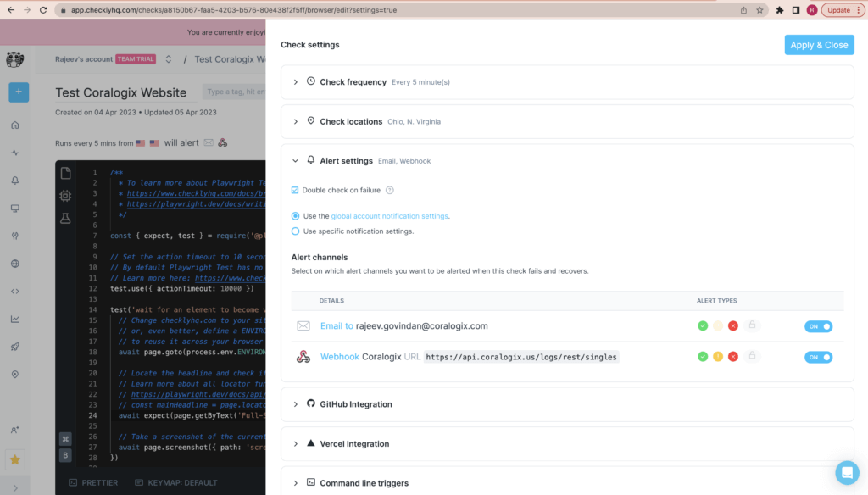
Task: Open the reporting chart sidebar icon
Action: 15,319
